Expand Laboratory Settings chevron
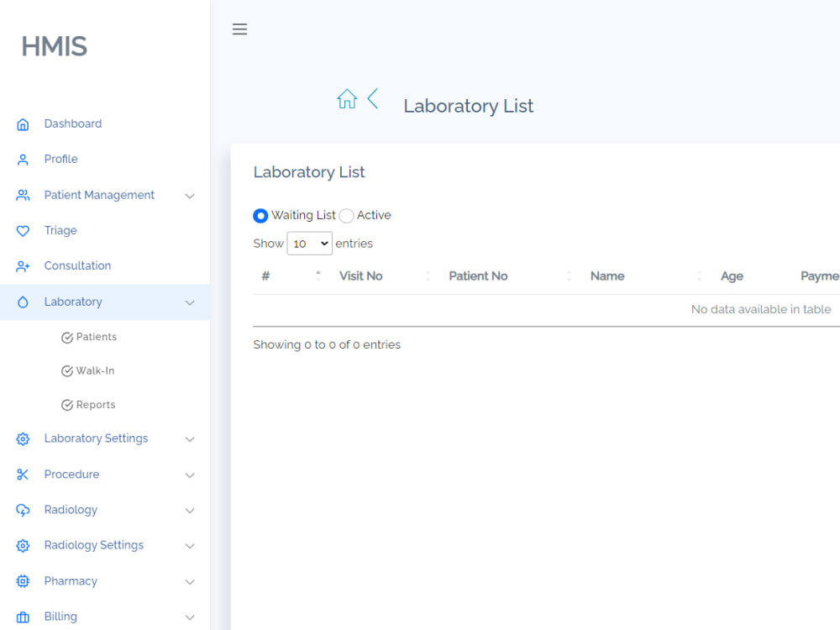 click(190, 439)
